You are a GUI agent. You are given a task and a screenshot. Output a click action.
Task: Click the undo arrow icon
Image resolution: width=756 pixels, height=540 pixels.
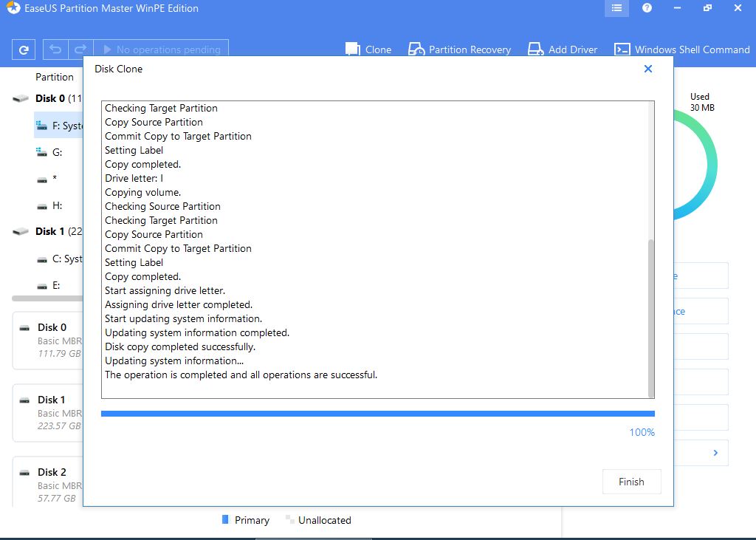click(55, 49)
